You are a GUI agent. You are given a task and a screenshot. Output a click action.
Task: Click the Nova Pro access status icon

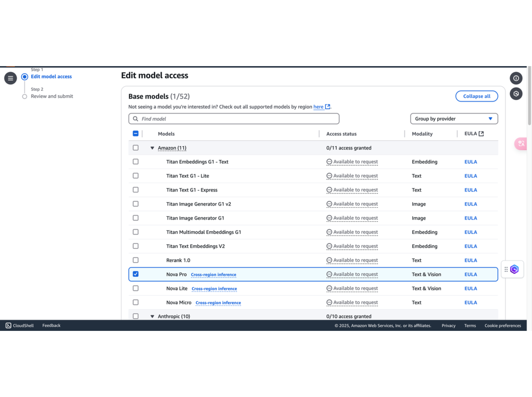click(x=329, y=274)
